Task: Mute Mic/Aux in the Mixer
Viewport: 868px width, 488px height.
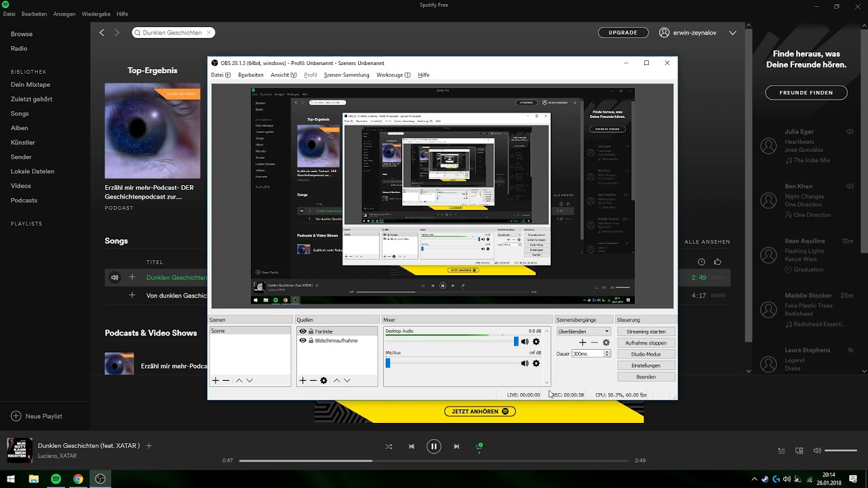Action: [x=524, y=363]
